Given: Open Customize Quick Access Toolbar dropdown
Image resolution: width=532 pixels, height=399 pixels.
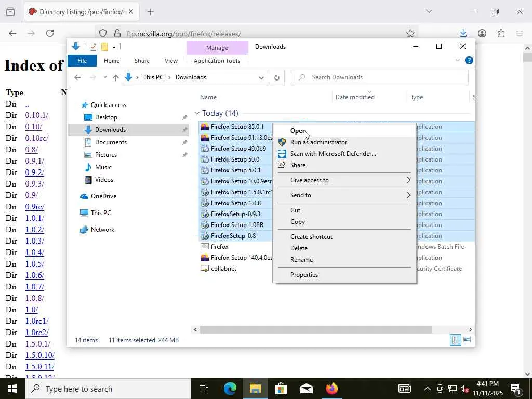Looking at the screenshot, I should pos(114,47).
